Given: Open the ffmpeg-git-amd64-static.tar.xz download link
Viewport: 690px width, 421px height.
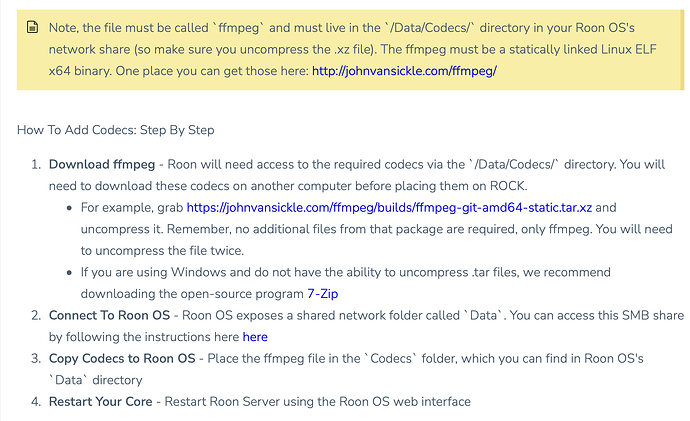Looking at the screenshot, I should pos(389,208).
